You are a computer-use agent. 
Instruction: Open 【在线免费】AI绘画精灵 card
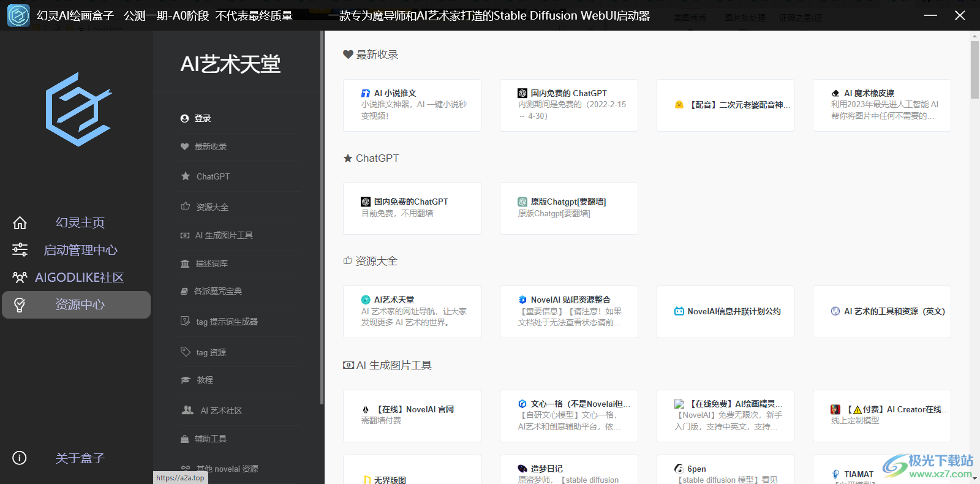725,415
